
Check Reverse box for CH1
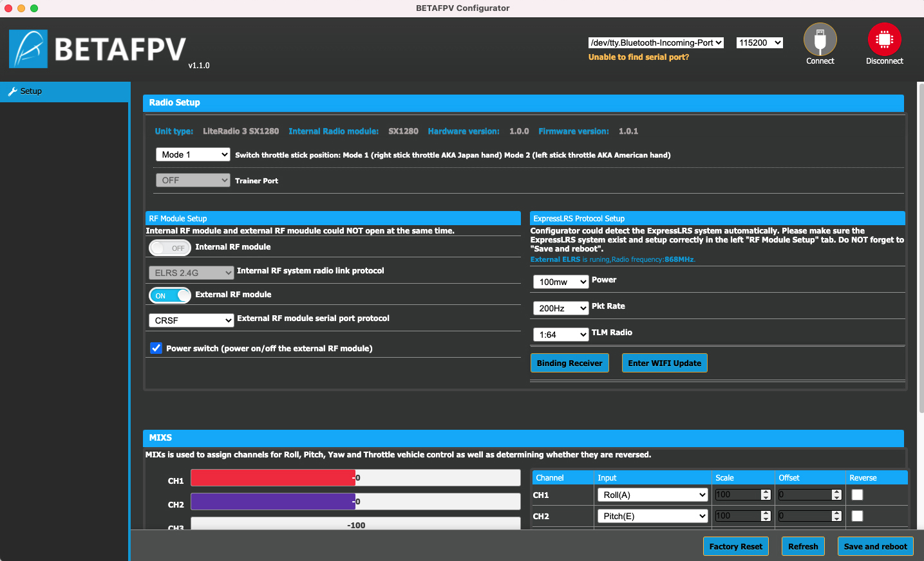pyautogui.click(x=857, y=495)
